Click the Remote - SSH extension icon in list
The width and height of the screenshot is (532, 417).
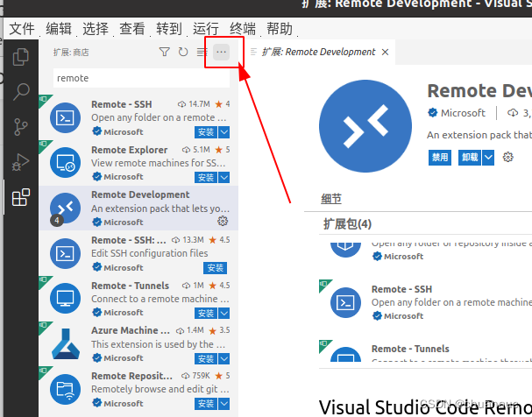coord(65,118)
